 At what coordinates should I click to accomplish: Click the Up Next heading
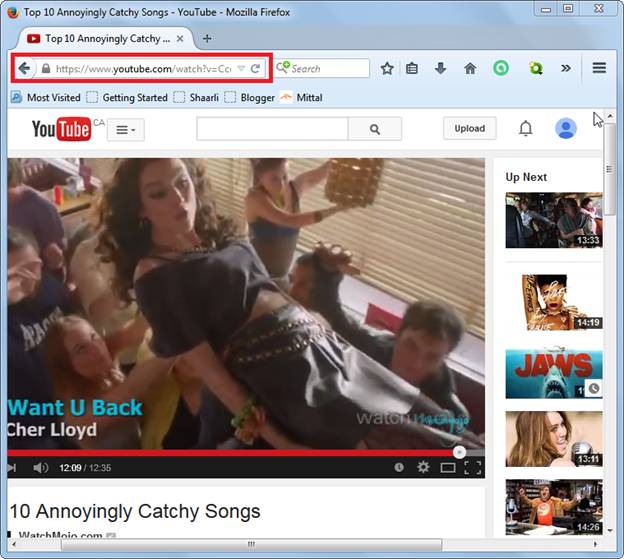click(526, 177)
